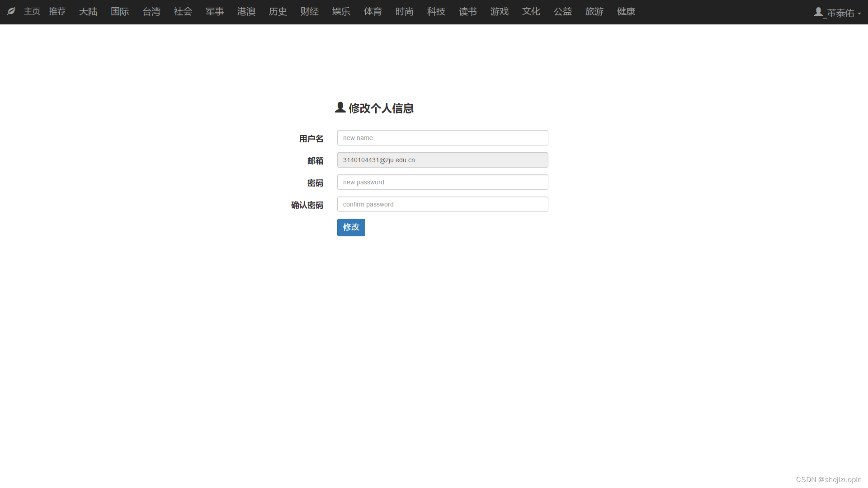Click the 旅游 navbar link
This screenshot has height=488, width=868.
pos(594,11)
